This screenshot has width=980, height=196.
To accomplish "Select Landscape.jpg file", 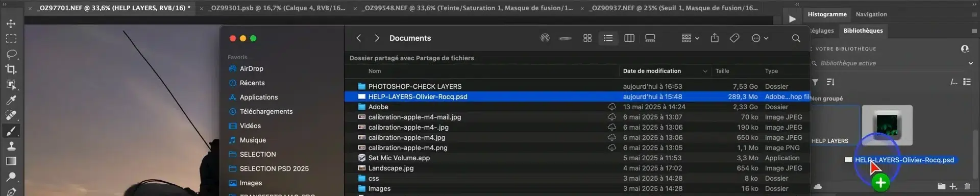I will pos(577,168).
